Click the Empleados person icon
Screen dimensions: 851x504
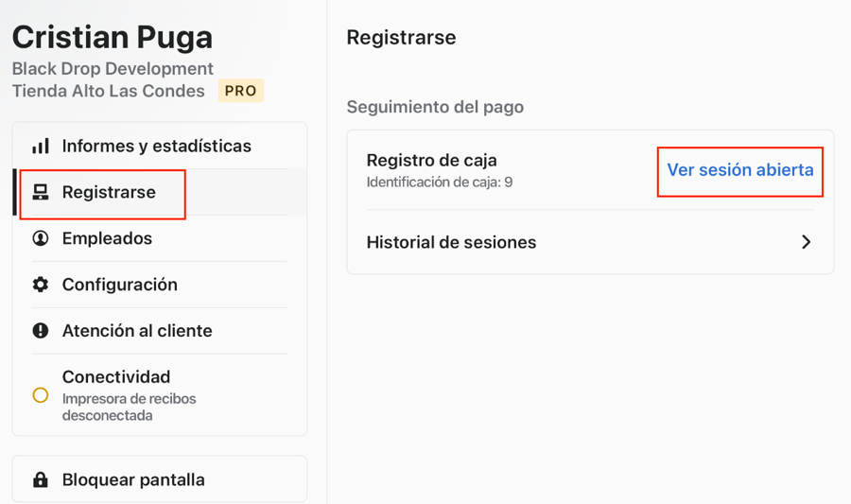pos(41,238)
